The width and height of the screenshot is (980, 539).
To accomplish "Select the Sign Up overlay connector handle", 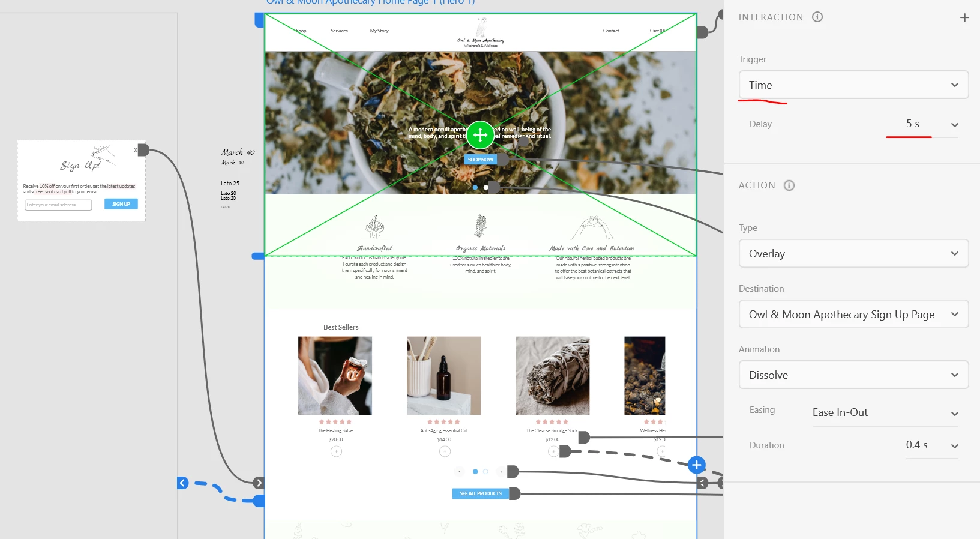I will point(143,149).
